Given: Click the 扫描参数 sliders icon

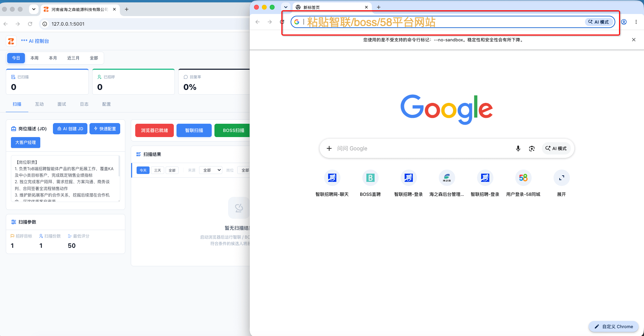Looking at the screenshot, I should (x=14, y=222).
